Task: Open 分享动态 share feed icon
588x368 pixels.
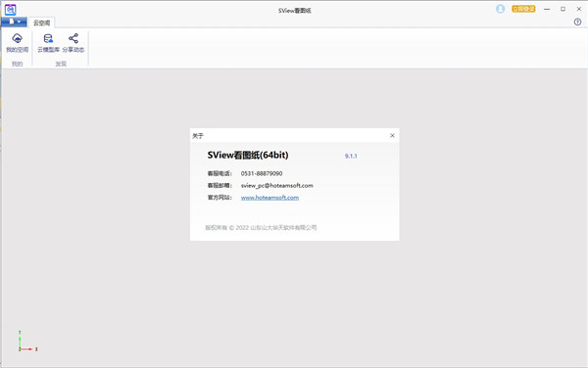Action: [x=73, y=43]
